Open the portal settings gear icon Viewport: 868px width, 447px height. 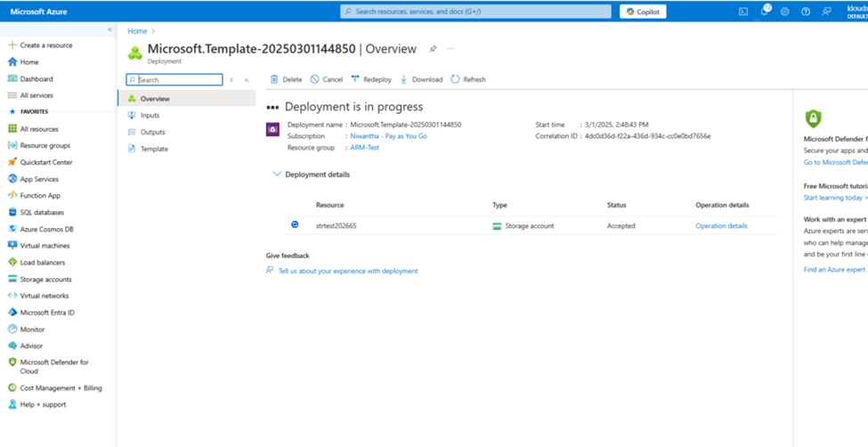(784, 12)
